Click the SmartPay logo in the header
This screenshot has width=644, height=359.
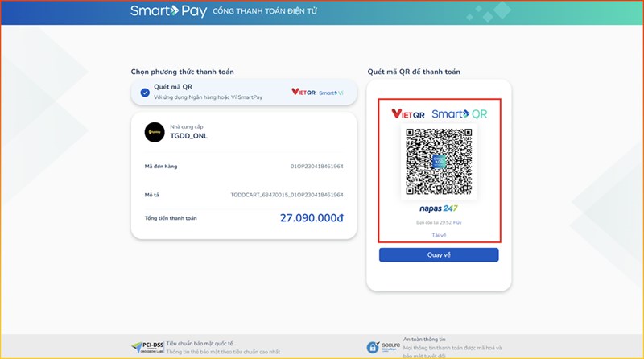[168, 11]
